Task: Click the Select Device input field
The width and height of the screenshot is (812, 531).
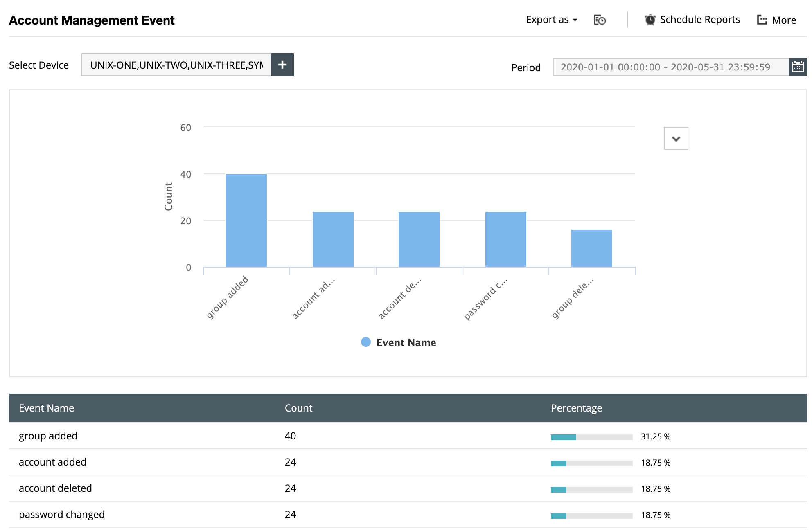Action: 176,65
